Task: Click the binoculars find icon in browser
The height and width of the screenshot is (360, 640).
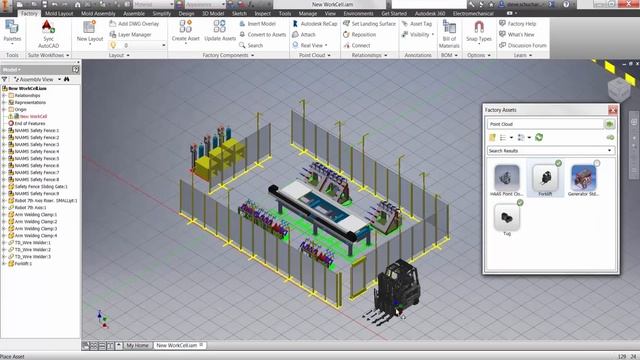Action: pyautogui.click(x=67, y=79)
